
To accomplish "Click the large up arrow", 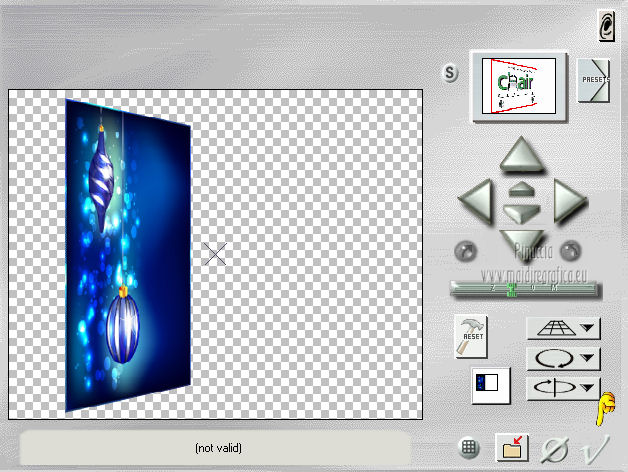I will point(521,154).
